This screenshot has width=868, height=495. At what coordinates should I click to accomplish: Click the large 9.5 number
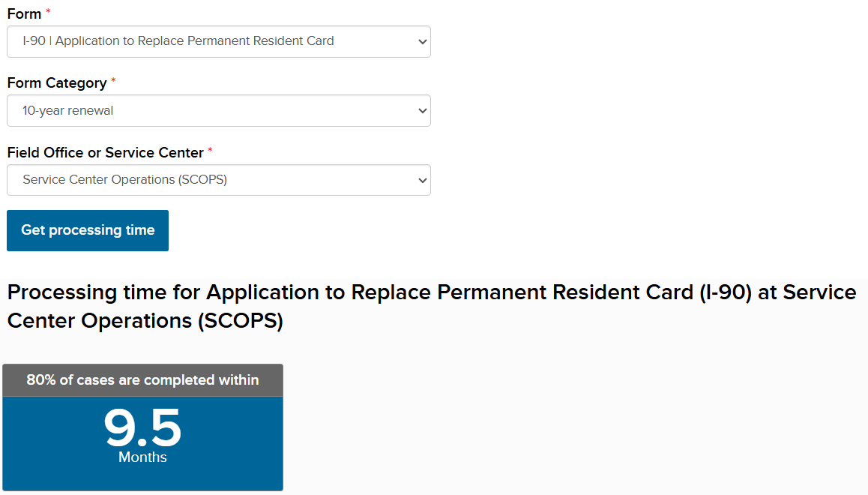pyautogui.click(x=142, y=428)
